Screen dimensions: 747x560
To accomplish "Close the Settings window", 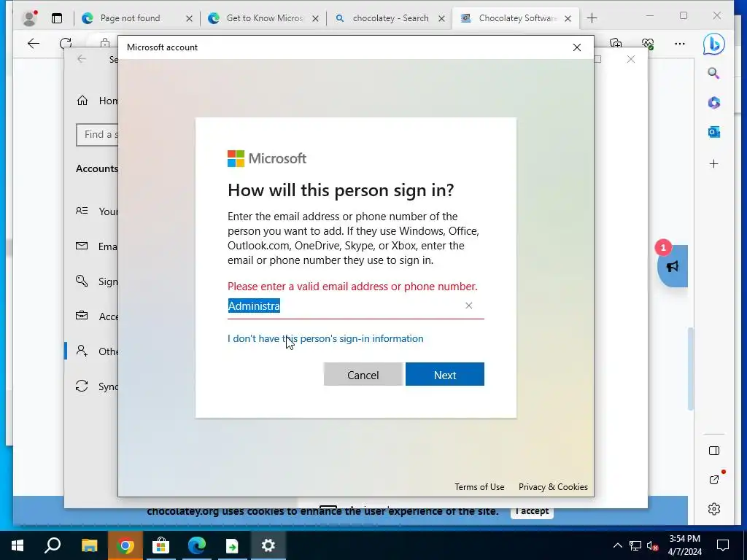I will [631, 59].
